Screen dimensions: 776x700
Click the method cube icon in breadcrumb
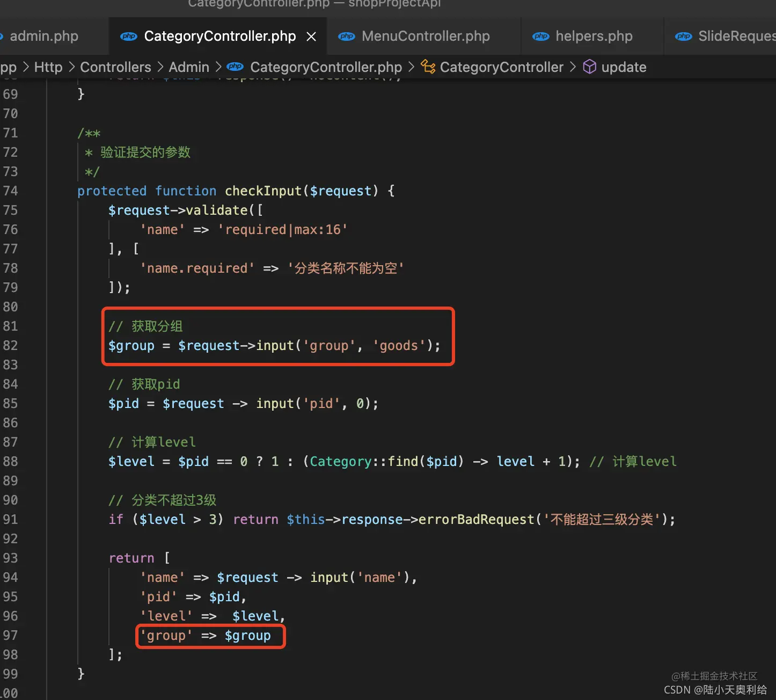click(590, 67)
